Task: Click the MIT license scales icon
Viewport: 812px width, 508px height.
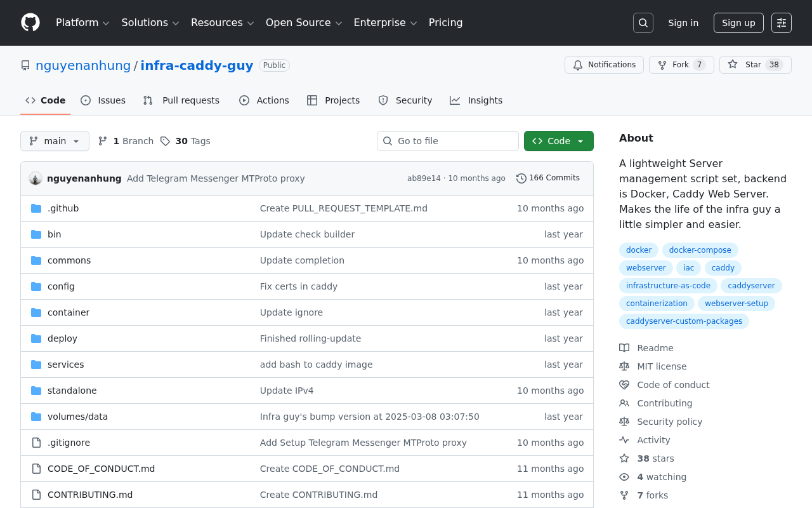Action: [x=624, y=366]
